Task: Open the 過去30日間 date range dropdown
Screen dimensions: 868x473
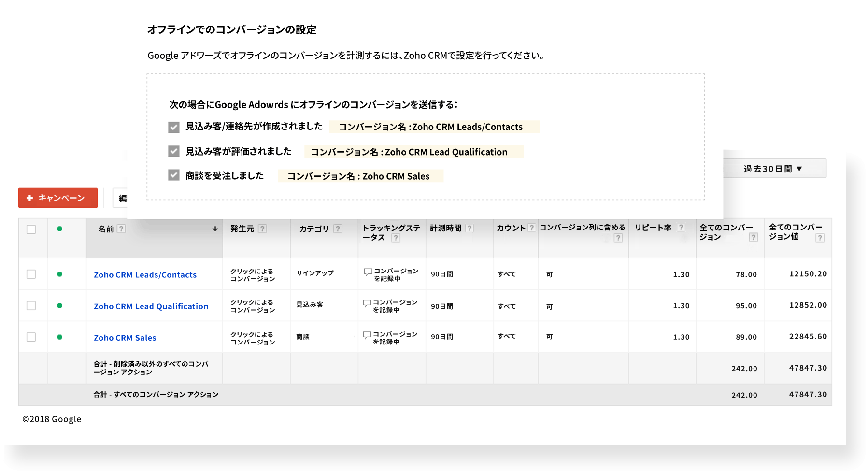Action: pyautogui.click(x=774, y=169)
